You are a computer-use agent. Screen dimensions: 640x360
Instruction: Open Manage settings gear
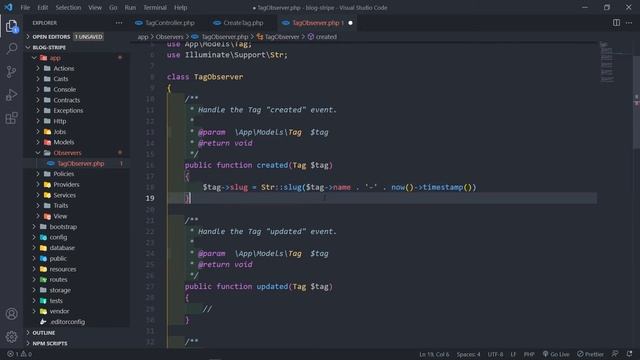[x=11, y=336]
